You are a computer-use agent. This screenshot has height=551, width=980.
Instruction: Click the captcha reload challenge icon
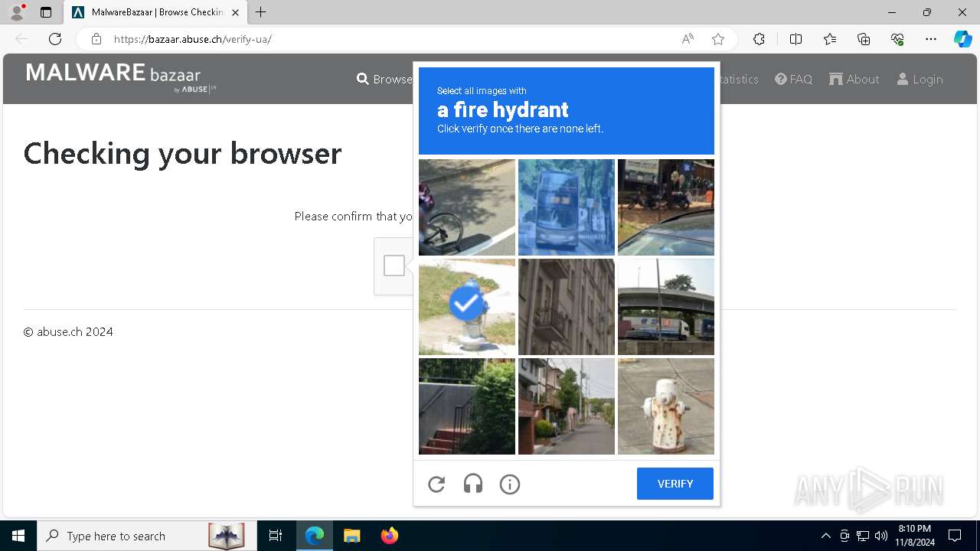pos(436,484)
